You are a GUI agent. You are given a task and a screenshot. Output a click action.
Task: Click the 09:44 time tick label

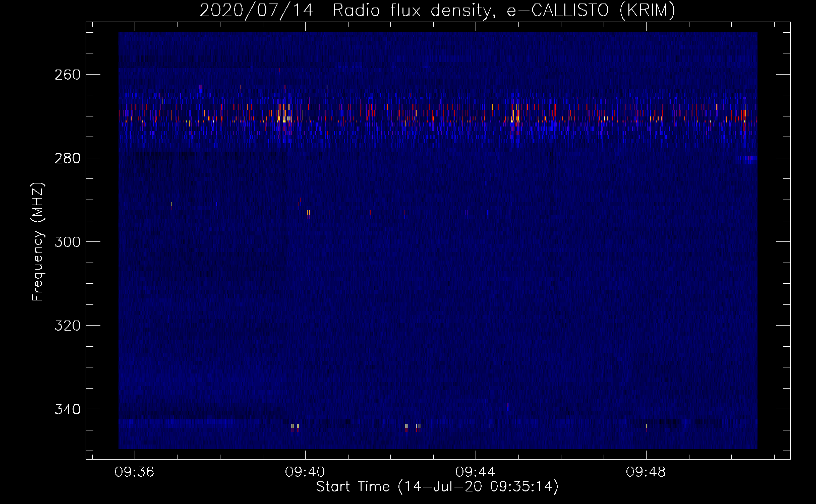coord(476,472)
